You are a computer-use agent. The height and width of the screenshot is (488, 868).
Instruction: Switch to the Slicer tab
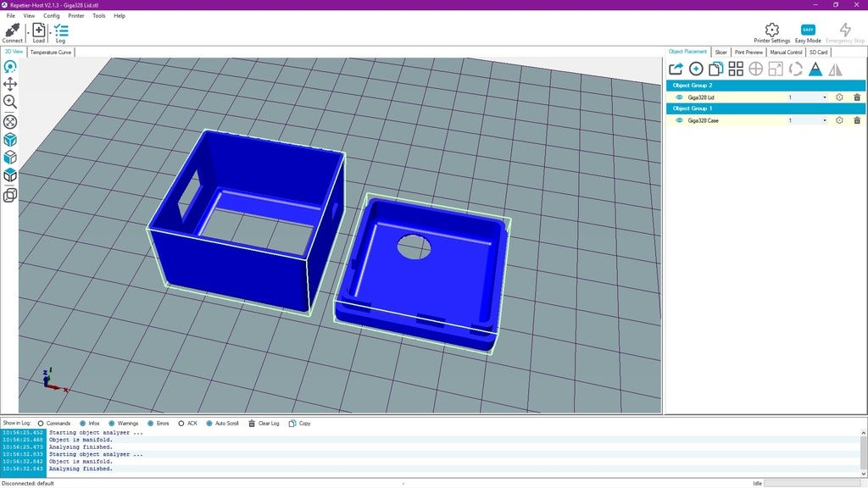pos(721,52)
